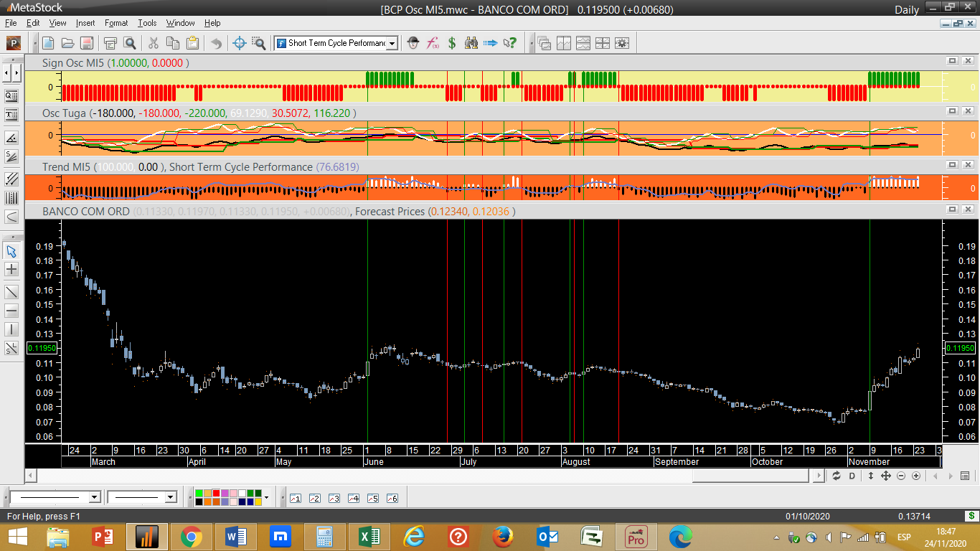Open the Format menu
980x551 pixels.
tap(116, 23)
